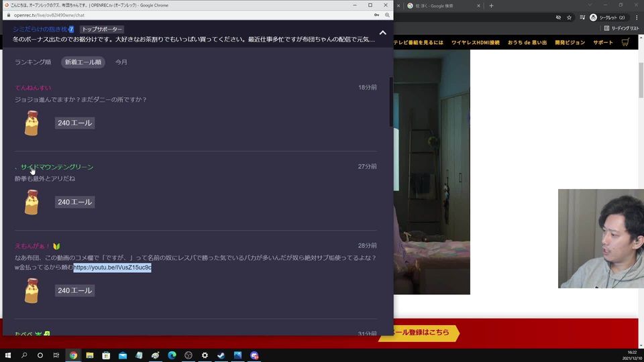Open Discord from taskbar

point(254,355)
